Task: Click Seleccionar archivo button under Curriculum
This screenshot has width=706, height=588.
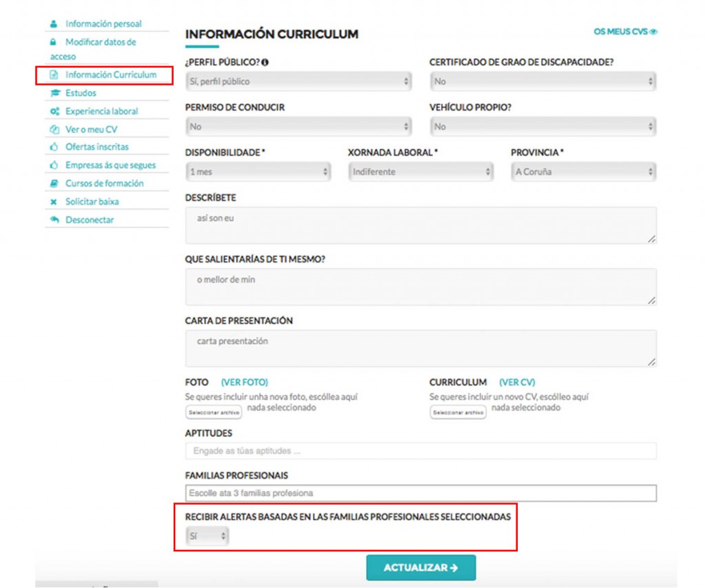Action: (458, 412)
